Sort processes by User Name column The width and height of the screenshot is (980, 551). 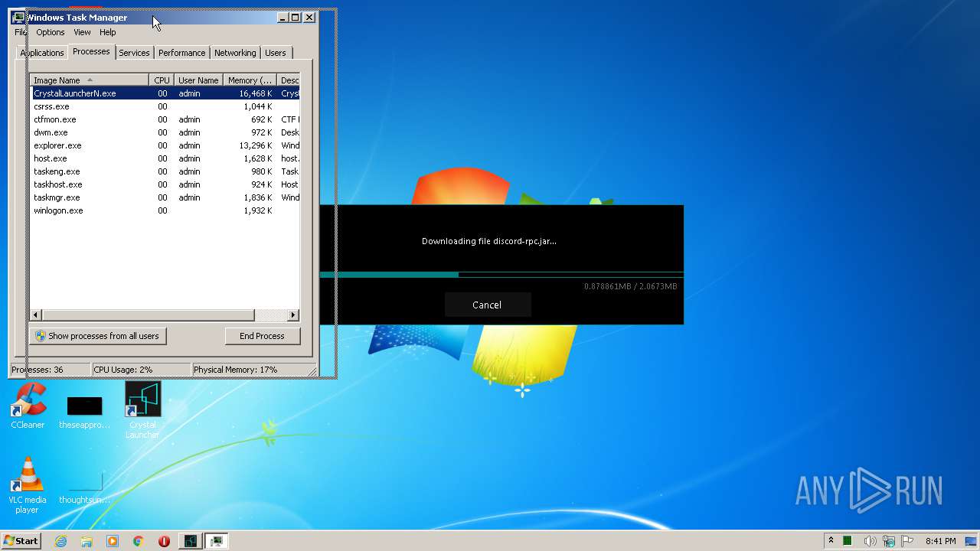coord(198,80)
